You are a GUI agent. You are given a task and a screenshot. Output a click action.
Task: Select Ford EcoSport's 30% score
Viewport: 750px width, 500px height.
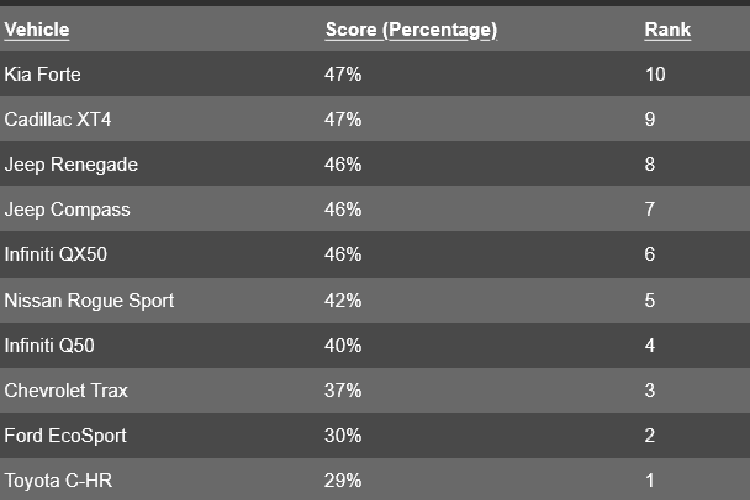[343, 436]
